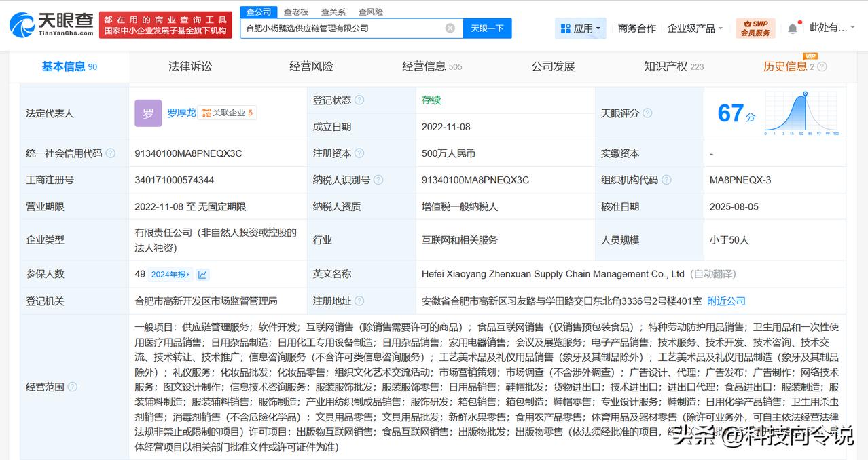The width and height of the screenshot is (868, 460).
Task: Click the 罗 avatar of the legal representative
Action: coord(148,113)
